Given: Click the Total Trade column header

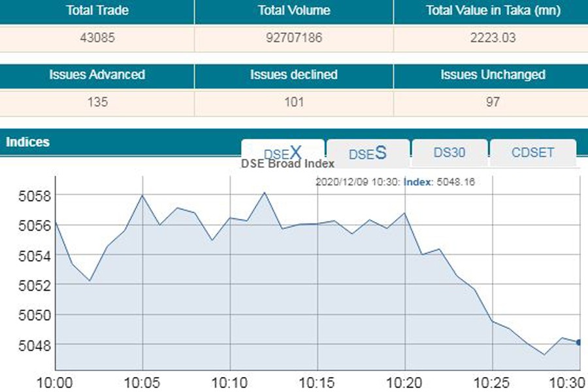Looking at the screenshot, I should pos(97,10).
